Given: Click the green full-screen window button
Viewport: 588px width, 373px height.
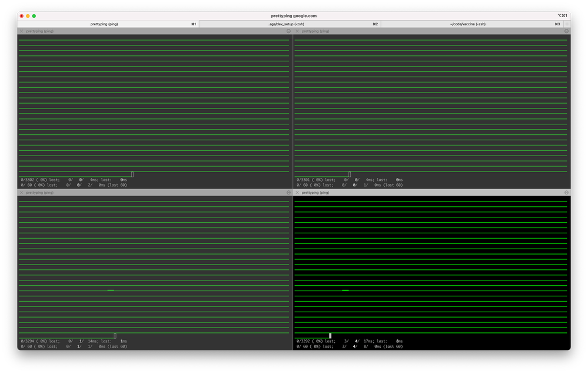Looking at the screenshot, I should pos(34,16).
